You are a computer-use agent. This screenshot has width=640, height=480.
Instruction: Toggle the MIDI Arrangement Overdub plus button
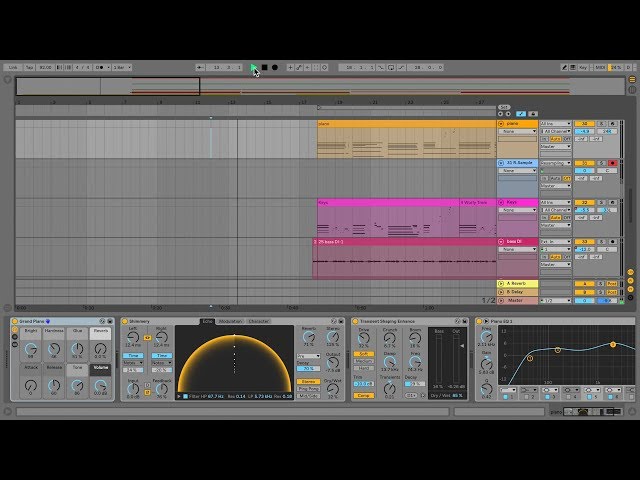tap(290, 67)
